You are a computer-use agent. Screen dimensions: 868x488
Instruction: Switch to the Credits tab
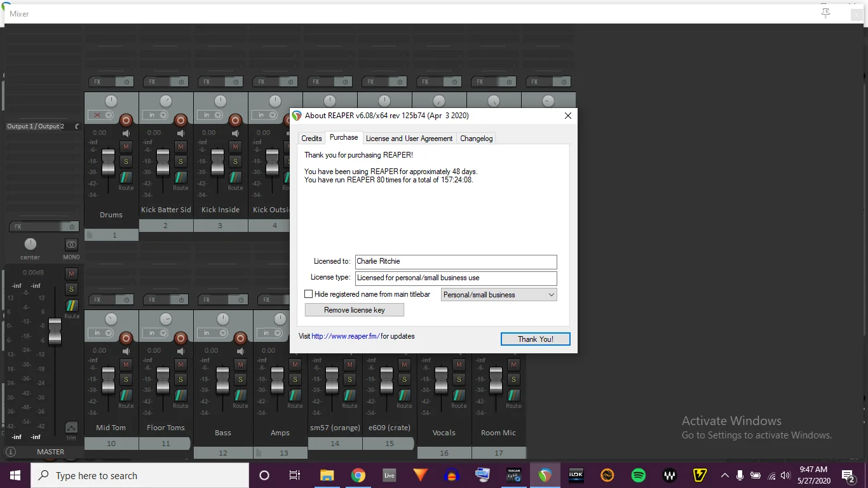(311, 139)
